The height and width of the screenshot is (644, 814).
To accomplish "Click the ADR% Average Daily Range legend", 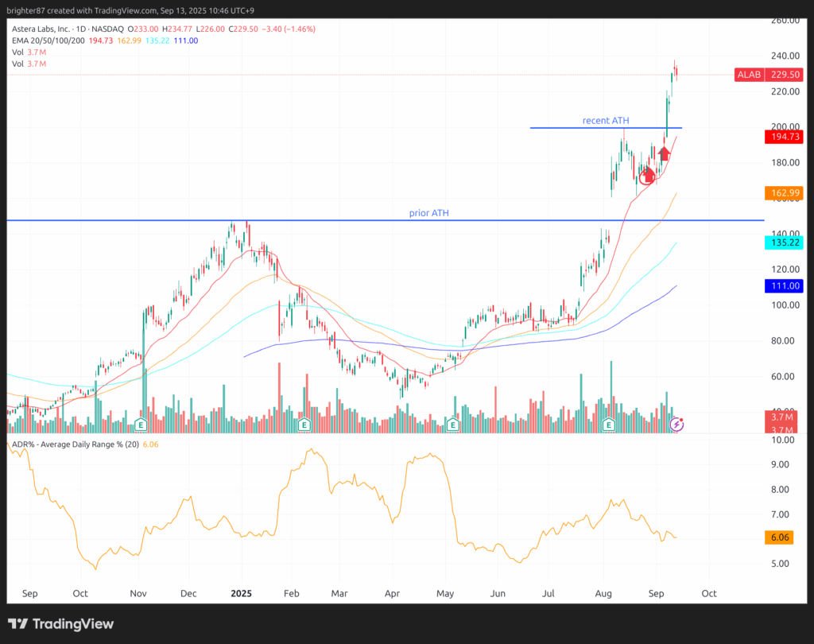I will pos(76,444).
